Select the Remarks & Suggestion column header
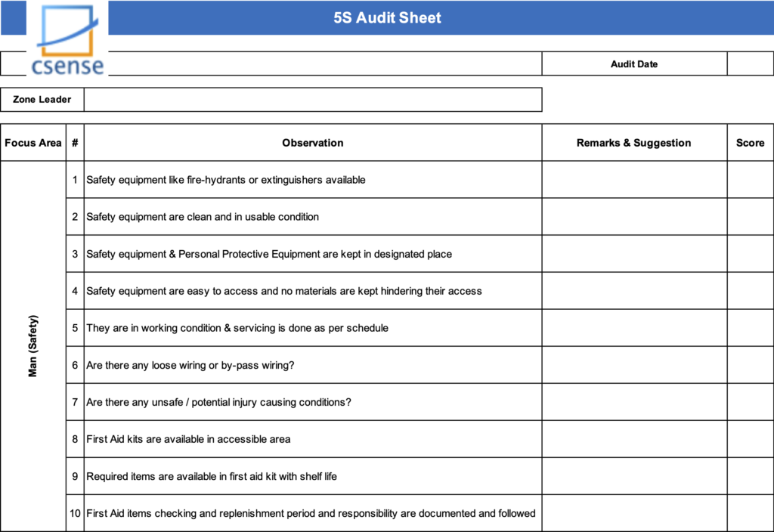 click(633, 143)
